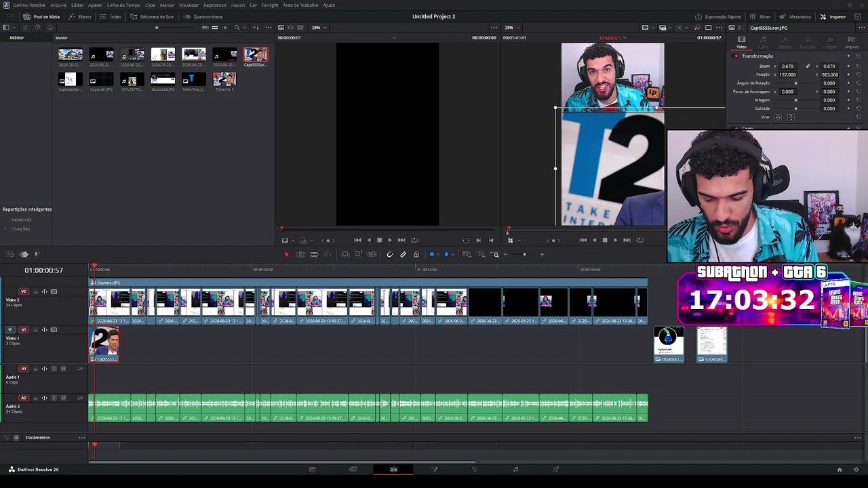Viewport: 868px width, 488px height.
Task: Open the Arquivo menu
Action: [58, 5]
